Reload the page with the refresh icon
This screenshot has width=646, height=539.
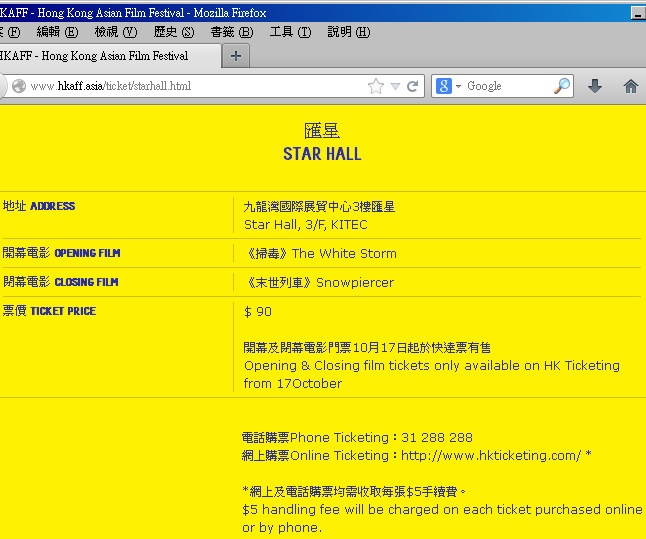pos(412,86)
